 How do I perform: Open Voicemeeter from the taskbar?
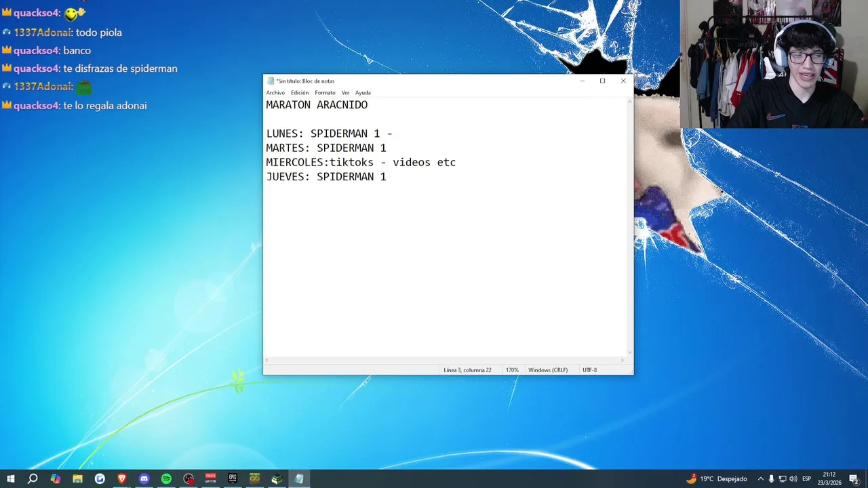(210, 479)
